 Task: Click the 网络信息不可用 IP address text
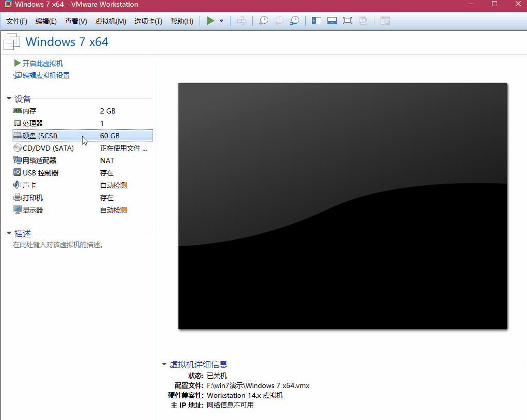(230, 405)
